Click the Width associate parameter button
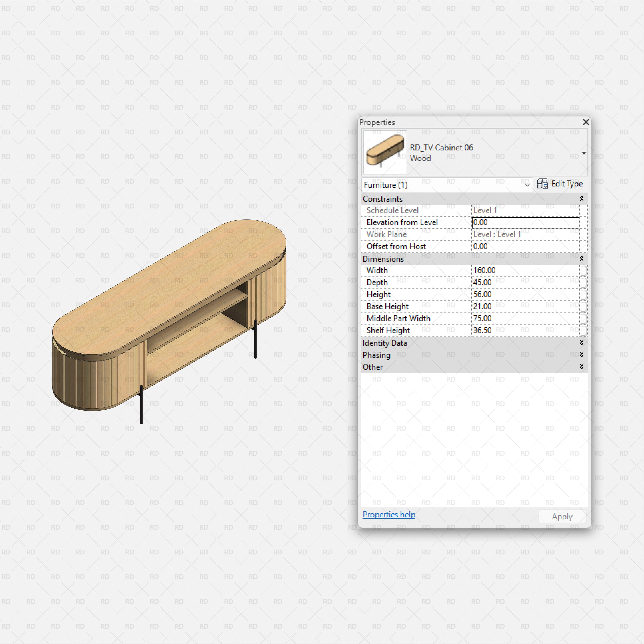Image resolution: width=644 pixels, height=644 pixels. 583,270
